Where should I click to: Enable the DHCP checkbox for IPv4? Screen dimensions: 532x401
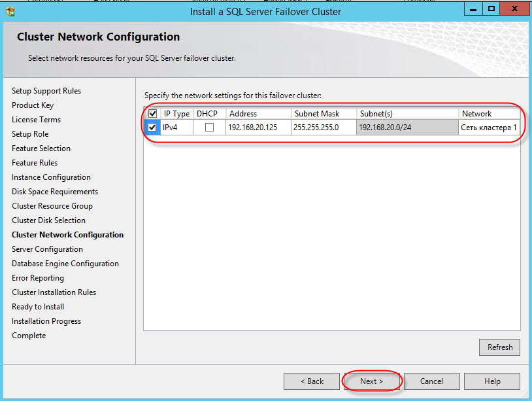(209, 128)
